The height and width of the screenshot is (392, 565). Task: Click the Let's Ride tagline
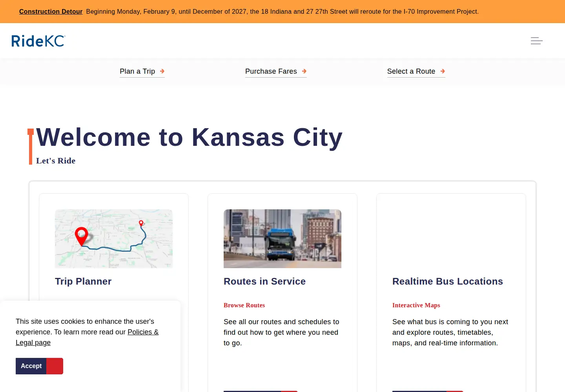pos(56,161)
